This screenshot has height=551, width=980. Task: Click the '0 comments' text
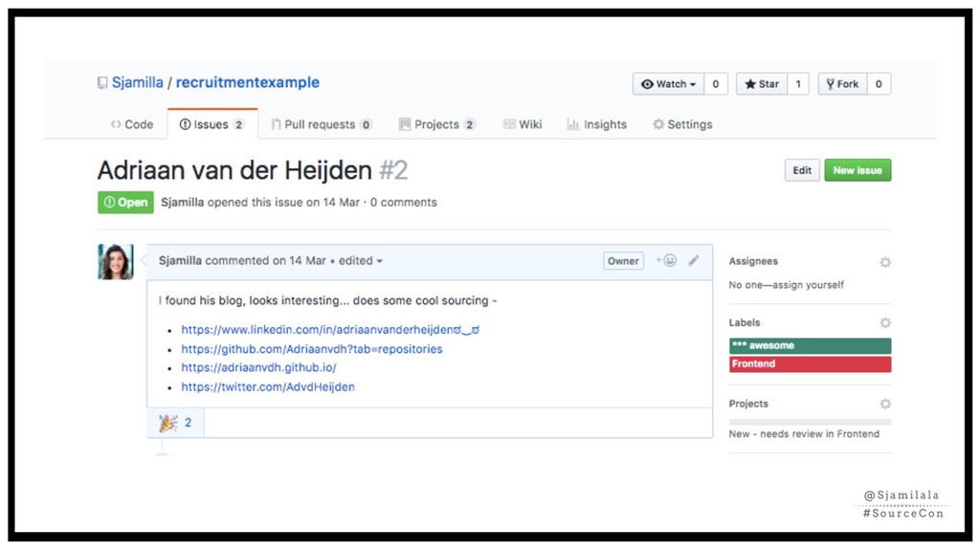pos(404,203)
